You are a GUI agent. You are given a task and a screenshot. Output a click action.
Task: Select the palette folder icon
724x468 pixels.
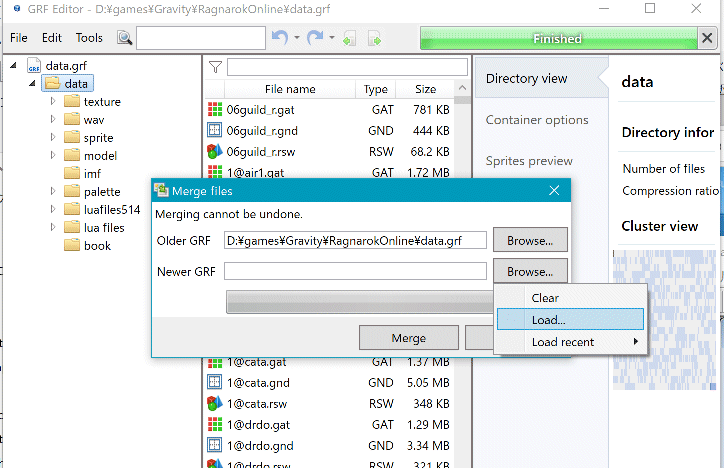coord(72,191)
